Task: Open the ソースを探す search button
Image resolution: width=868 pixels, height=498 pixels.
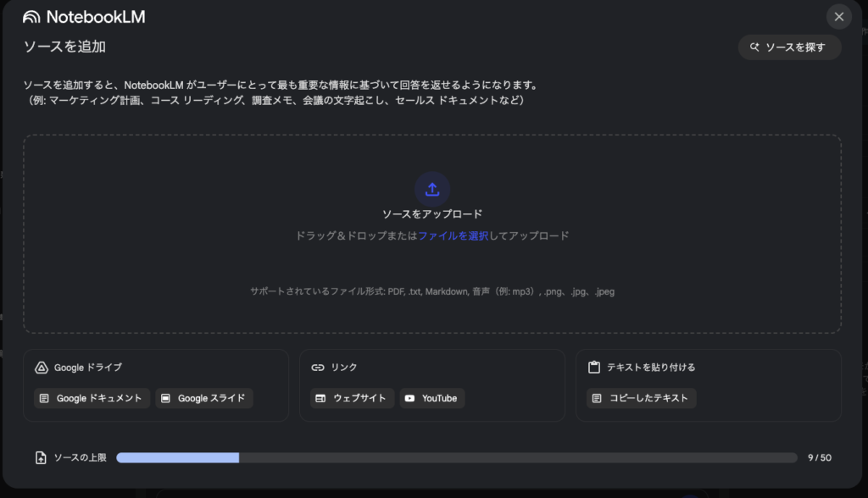Action: tap(789, 47)
